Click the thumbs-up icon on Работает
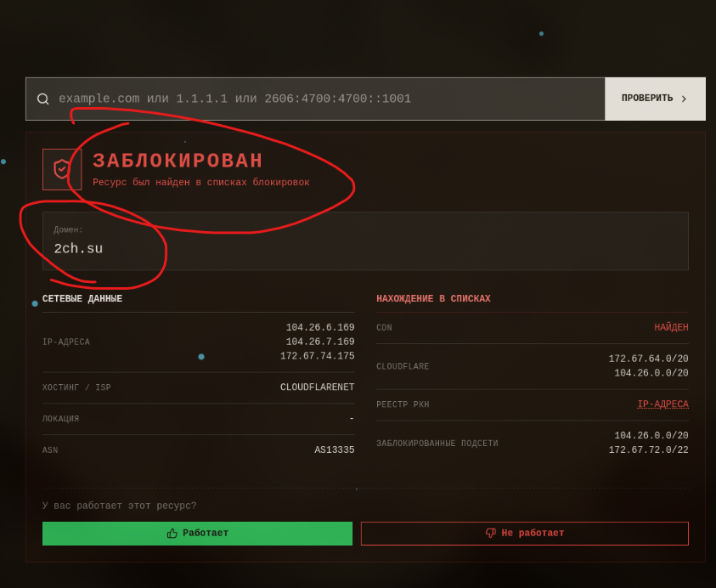This screenshot has width=716, height=588. click(x=172, y=533)
